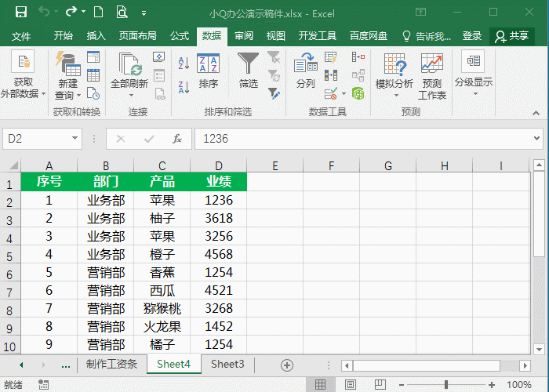Switch to the 页面布局 tab

click(137, 36)
